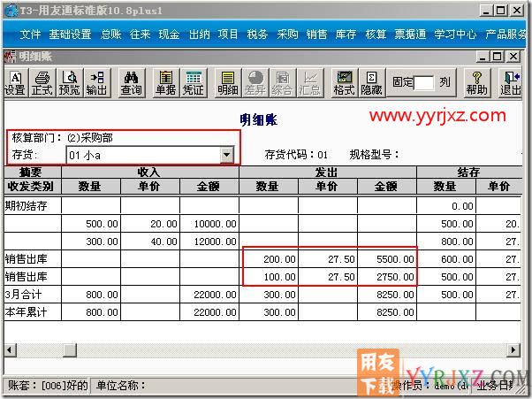Open the 往来 menu

click(140, 35)
